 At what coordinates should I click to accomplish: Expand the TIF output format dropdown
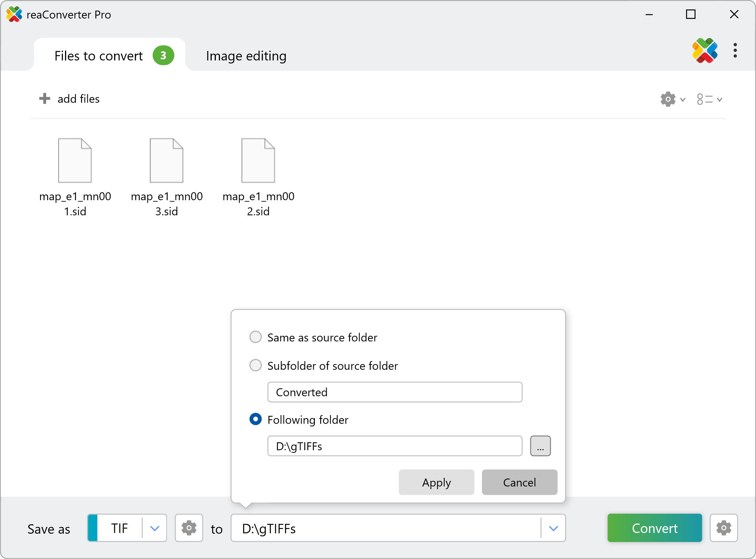pyautogui.click(x=155, y=528)
